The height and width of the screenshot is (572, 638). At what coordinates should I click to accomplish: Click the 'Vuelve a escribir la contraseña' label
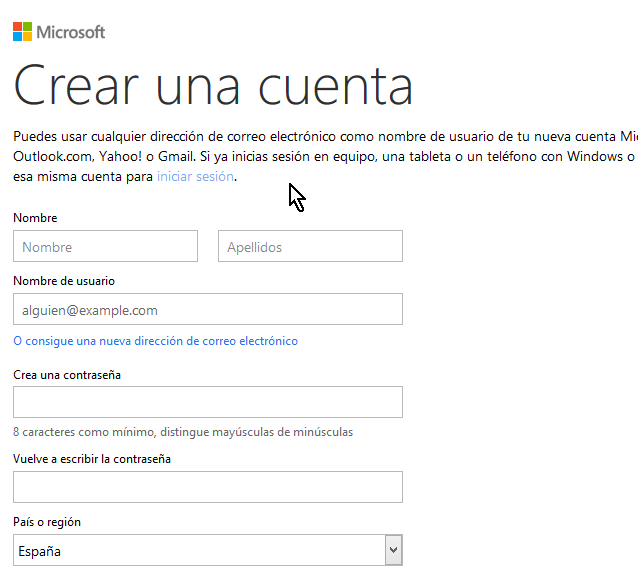click(92, 459)
